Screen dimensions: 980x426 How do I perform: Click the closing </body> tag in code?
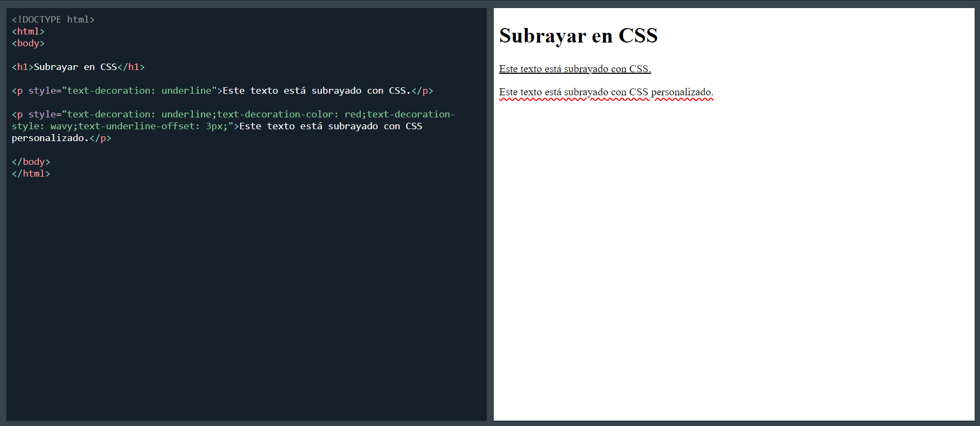point(31,162)
